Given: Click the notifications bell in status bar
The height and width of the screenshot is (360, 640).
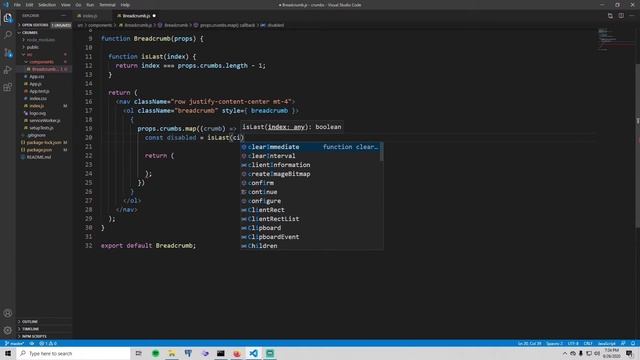Looking at the screenshot, I should pyautogui.click(x=633, y=343).
